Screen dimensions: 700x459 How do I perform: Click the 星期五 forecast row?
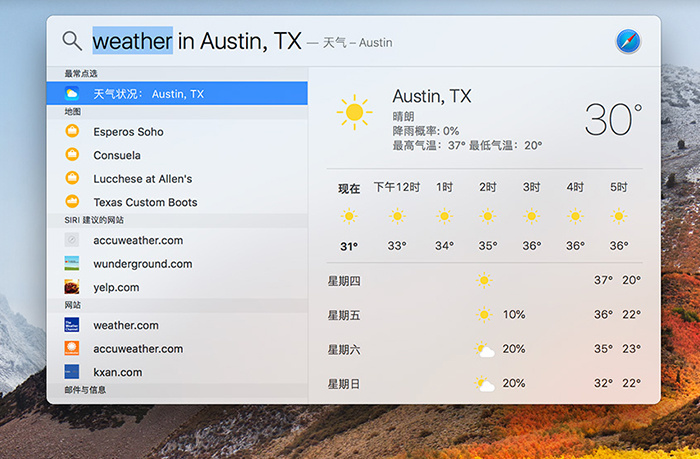[x=484, y=314]
